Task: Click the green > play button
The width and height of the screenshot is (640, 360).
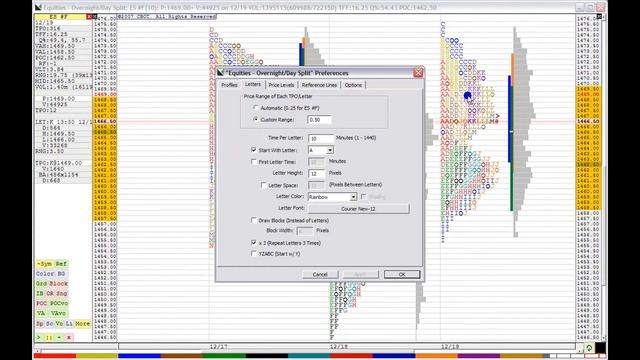Action: click(39, 338)
